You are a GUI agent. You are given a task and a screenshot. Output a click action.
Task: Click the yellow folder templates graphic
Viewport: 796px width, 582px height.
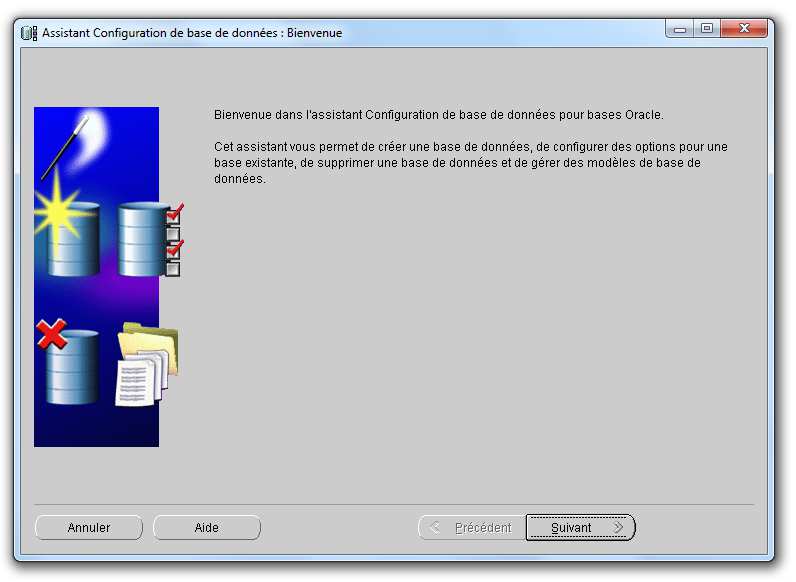pyautogui.click(x=150, y=345)
